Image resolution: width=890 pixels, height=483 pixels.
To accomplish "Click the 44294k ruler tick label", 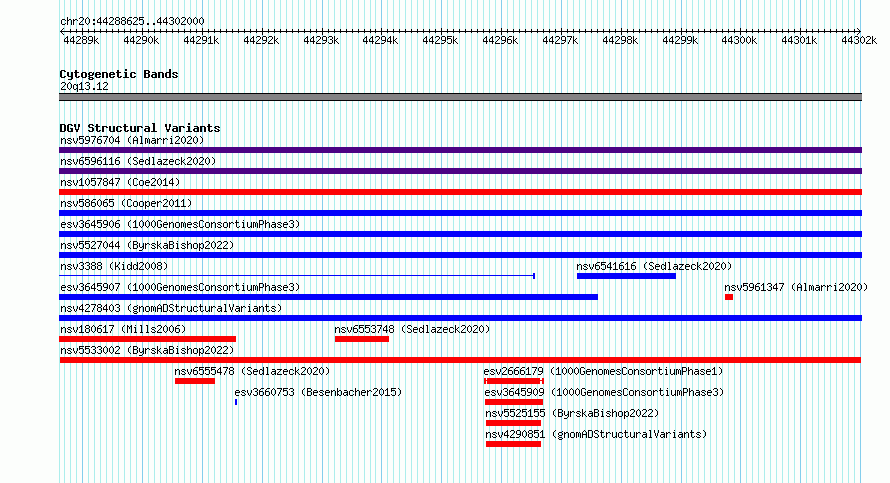I will pos(380,40).
